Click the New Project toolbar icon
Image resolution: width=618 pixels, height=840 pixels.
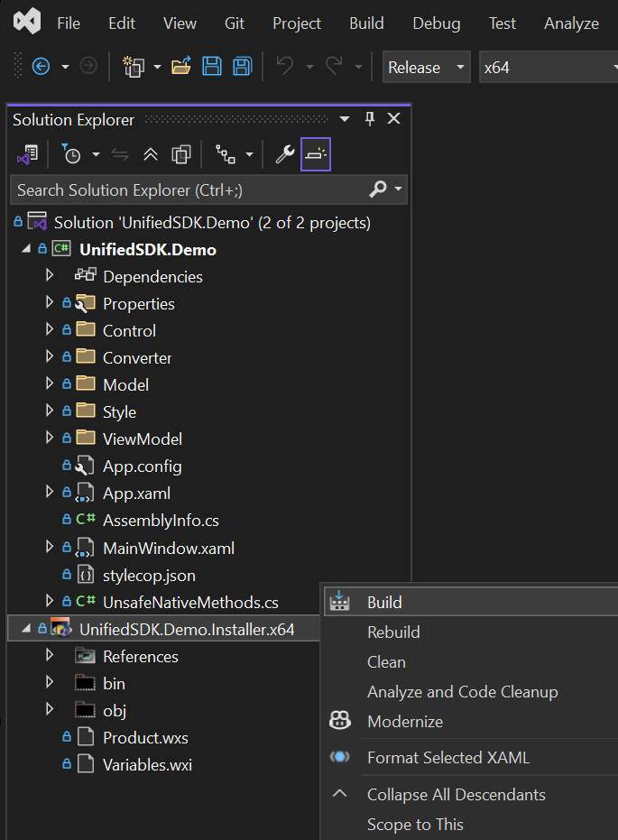[134, 67]
